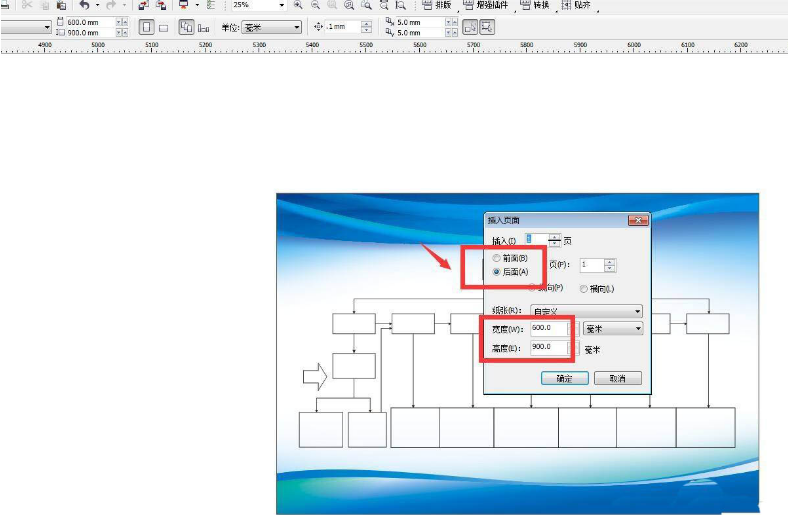The width and height of the screenshot is (788, 515).
Task: Click the Zoom to All Objects icon
Action: (349, 5)
